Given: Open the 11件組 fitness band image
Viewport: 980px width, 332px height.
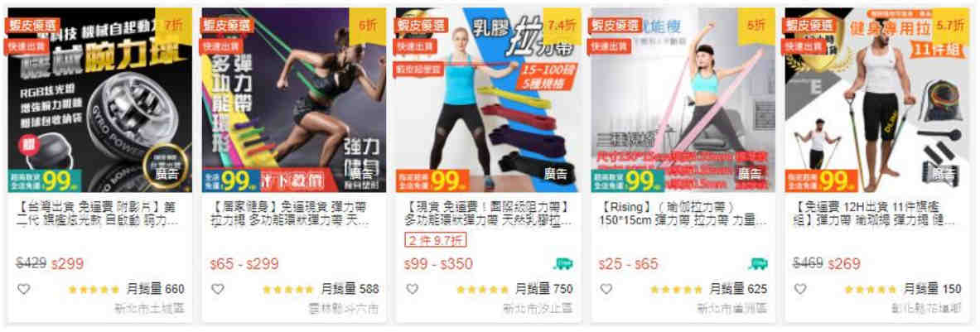Looking at the screenshot, I should 877,100.
